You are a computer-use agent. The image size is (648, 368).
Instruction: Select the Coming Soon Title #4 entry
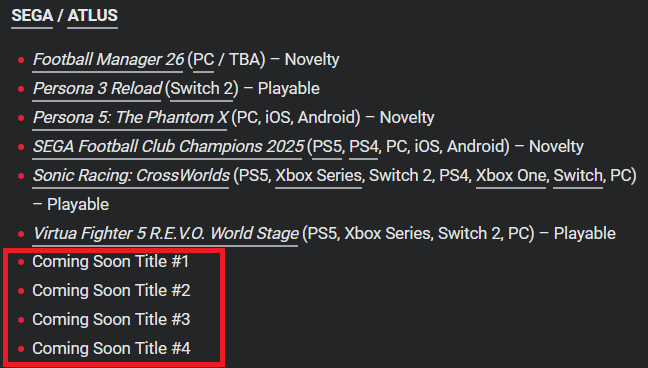[x=112, y=348]
